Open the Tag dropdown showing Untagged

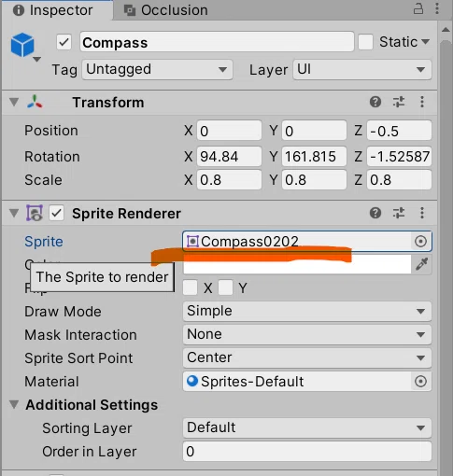[157, 70]
